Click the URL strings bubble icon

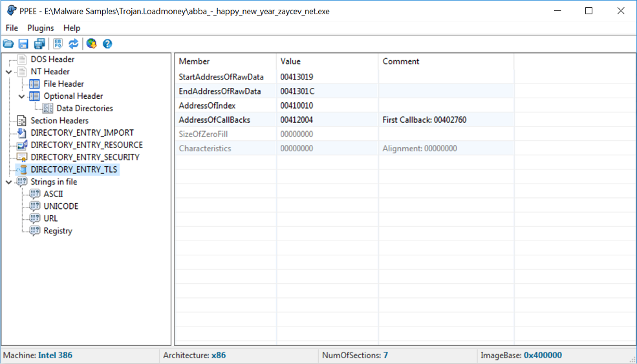[35, 218]
